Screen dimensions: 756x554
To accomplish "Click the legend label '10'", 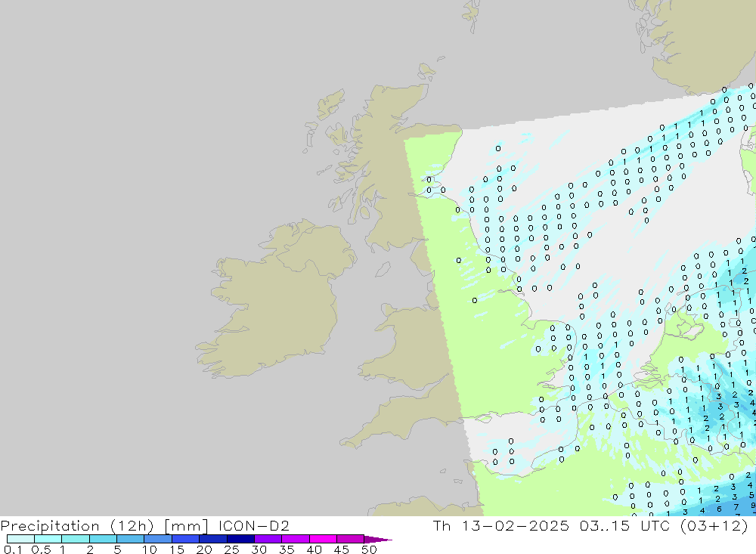I will click(150, 549).
